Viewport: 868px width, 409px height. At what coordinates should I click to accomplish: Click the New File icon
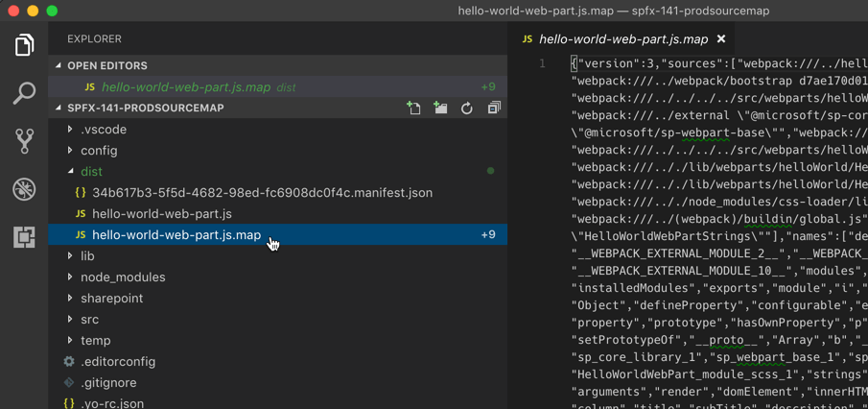tap(413, 108)
